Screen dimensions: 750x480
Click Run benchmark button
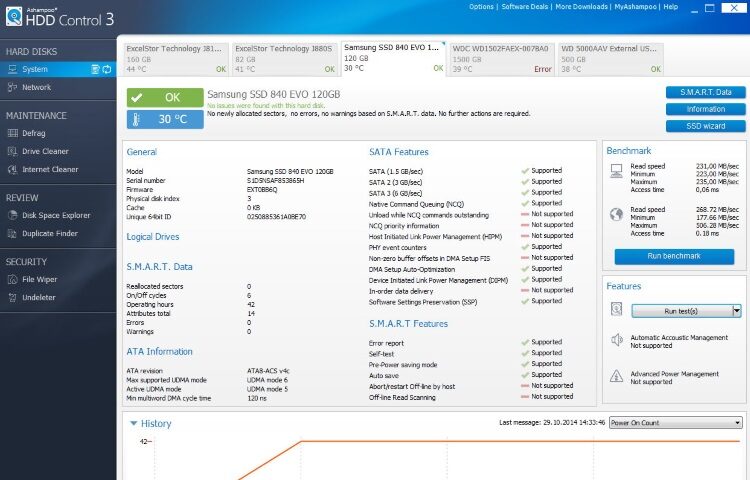[674, 256]
